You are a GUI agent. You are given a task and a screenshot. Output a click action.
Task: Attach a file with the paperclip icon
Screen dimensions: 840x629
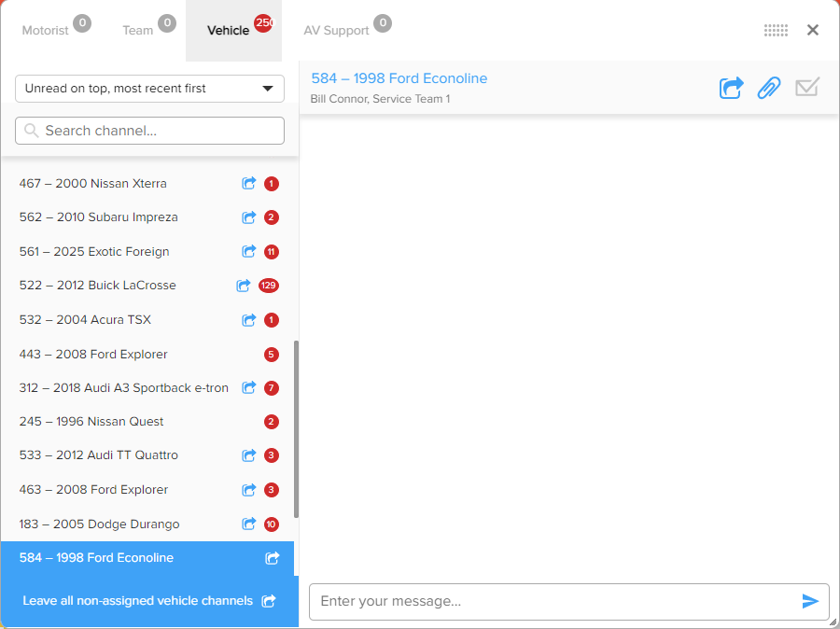point(769,88)
